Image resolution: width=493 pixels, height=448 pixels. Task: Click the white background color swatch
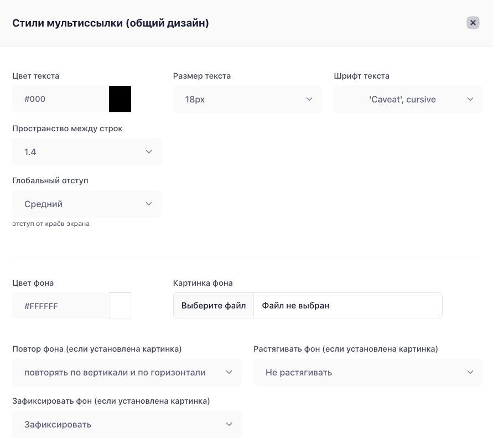[x=120, y=306]
